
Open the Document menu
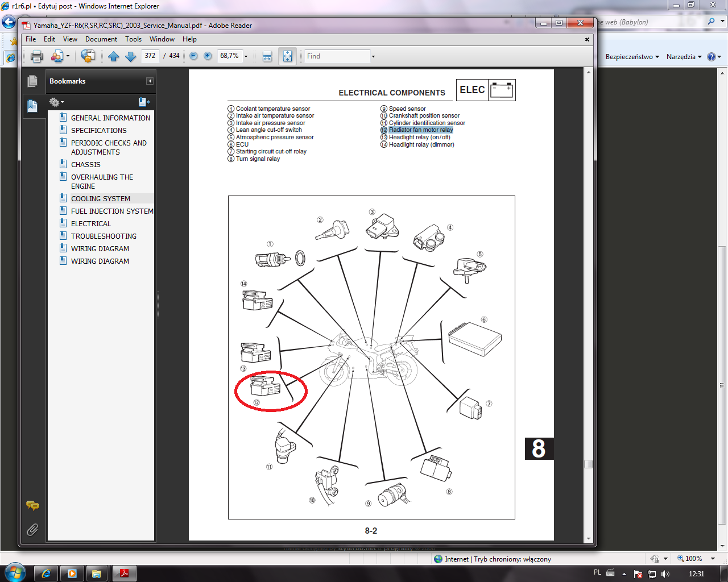click(x=101, y=39)
